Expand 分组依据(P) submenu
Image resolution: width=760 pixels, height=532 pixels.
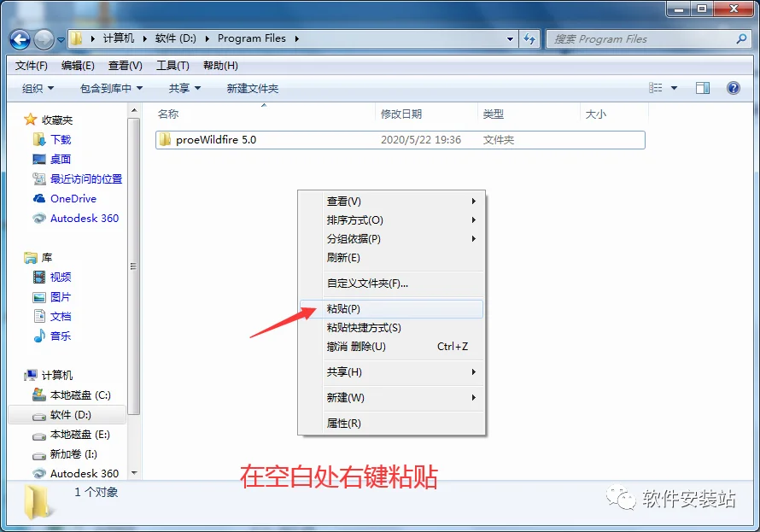[x=392, y=239]
